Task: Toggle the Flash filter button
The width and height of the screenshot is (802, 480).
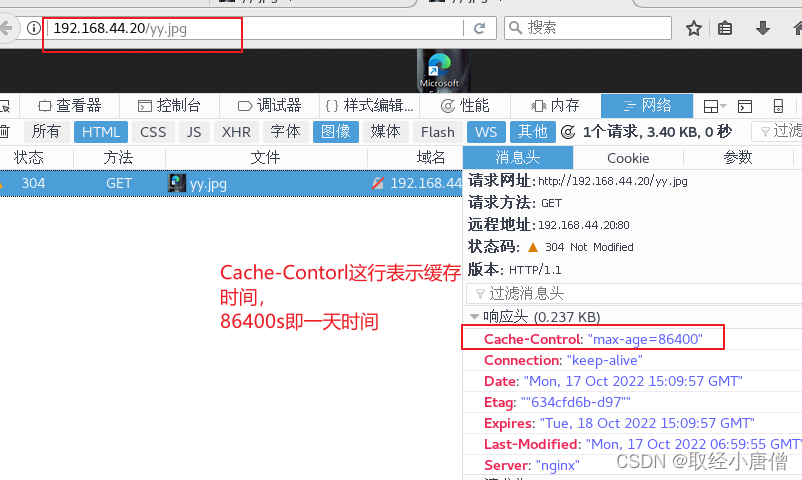Action: (x=438, y=132)
